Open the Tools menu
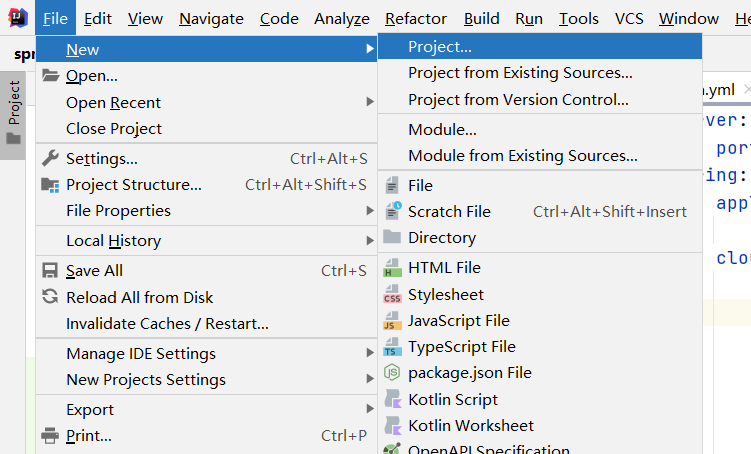The image size is (751, 454). tap(579, 18)
